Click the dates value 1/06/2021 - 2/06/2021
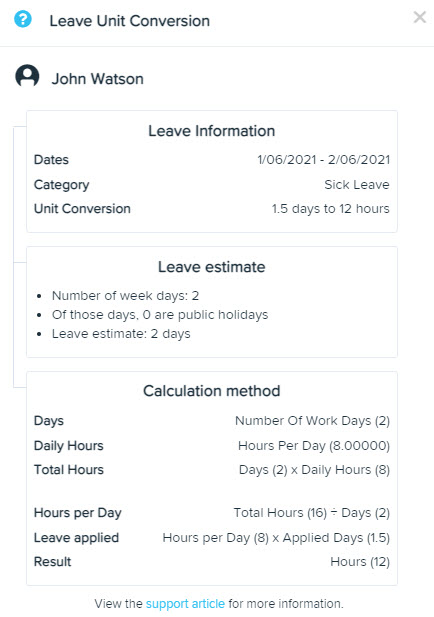 323,160
